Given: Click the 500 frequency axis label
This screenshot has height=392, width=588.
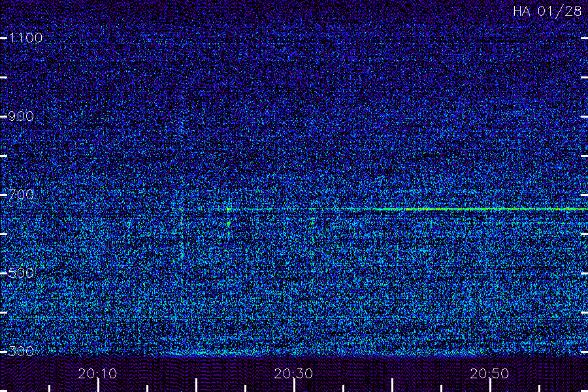Looking at the screenshot, I should (21, 272).
